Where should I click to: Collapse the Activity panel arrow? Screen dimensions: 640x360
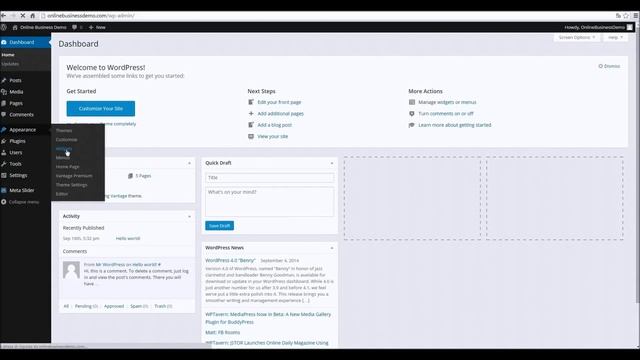189,216
